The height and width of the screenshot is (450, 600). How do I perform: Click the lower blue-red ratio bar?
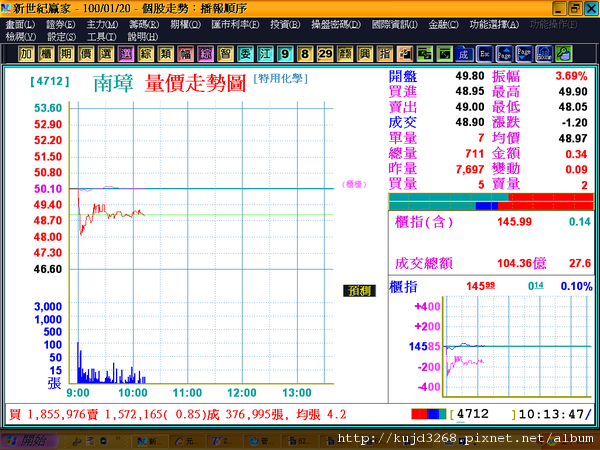pos(491,206)
